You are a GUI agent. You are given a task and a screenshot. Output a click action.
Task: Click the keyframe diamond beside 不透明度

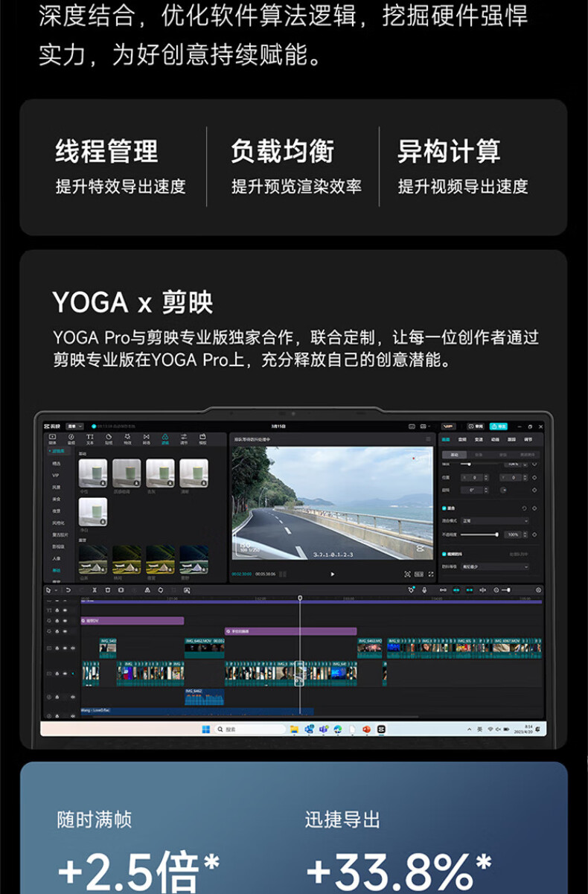[534, 534]
